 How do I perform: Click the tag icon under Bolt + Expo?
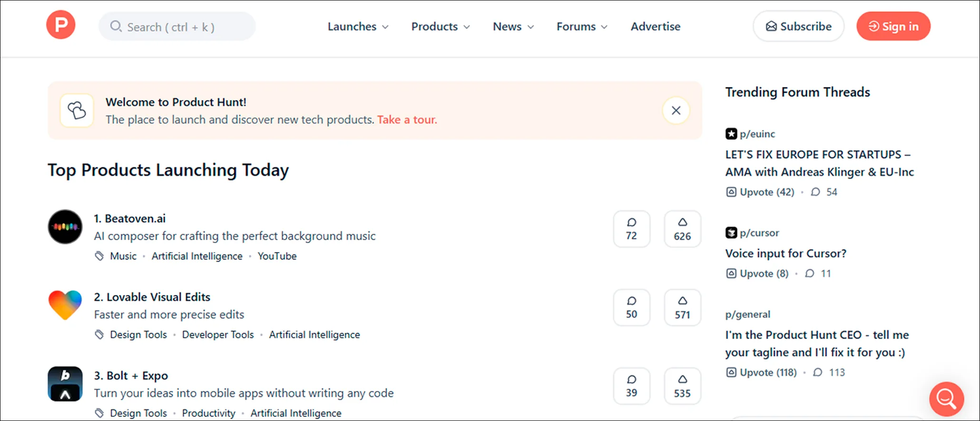[99, 413]
